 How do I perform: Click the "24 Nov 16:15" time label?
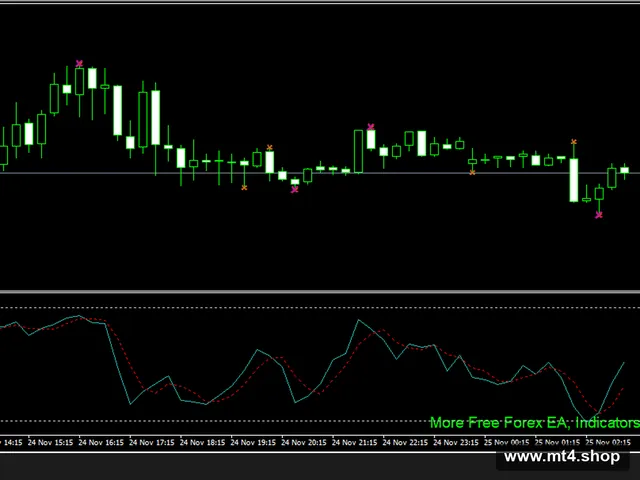coord(101,442)
